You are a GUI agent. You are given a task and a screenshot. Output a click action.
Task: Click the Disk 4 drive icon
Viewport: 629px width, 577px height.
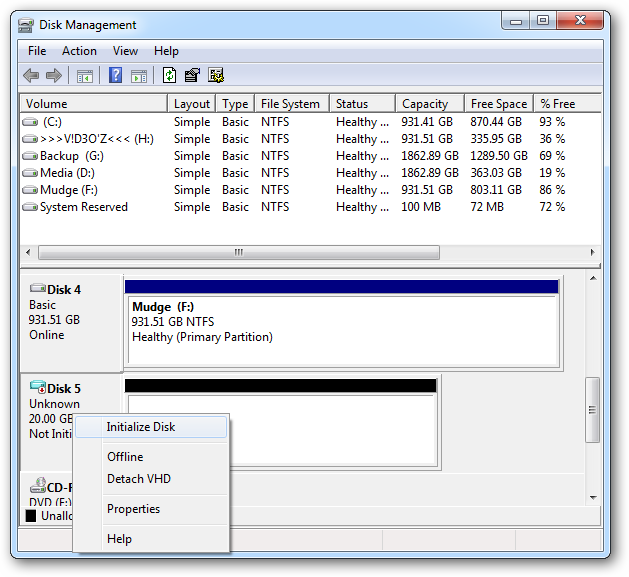[38, 289]
